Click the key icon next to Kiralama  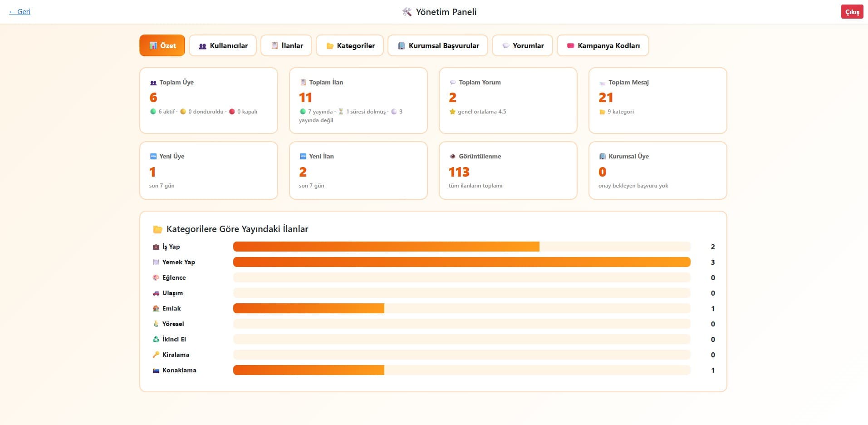point(156,355)
